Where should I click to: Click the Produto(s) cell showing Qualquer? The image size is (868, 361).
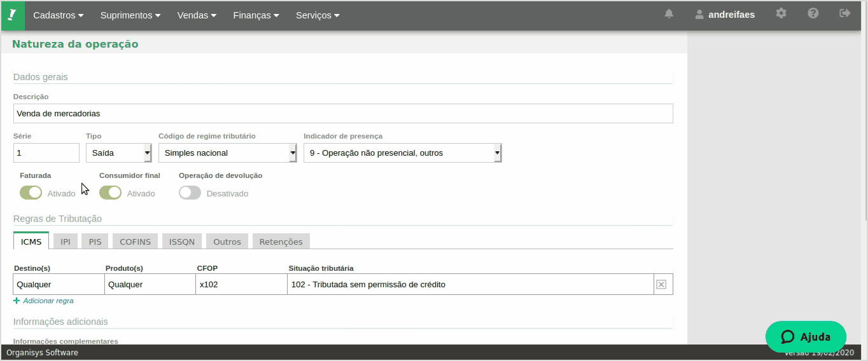(x=151, y=284)
